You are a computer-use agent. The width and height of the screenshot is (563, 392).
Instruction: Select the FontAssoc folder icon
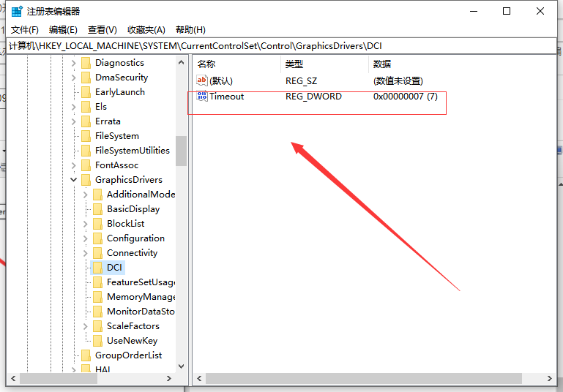(x=86, y=165)
